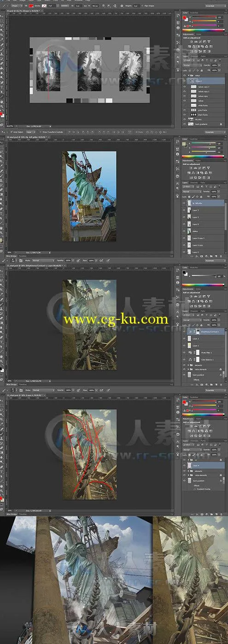Open Timeline tab in statue window
The image size is (228, 644).
point(23,256)
